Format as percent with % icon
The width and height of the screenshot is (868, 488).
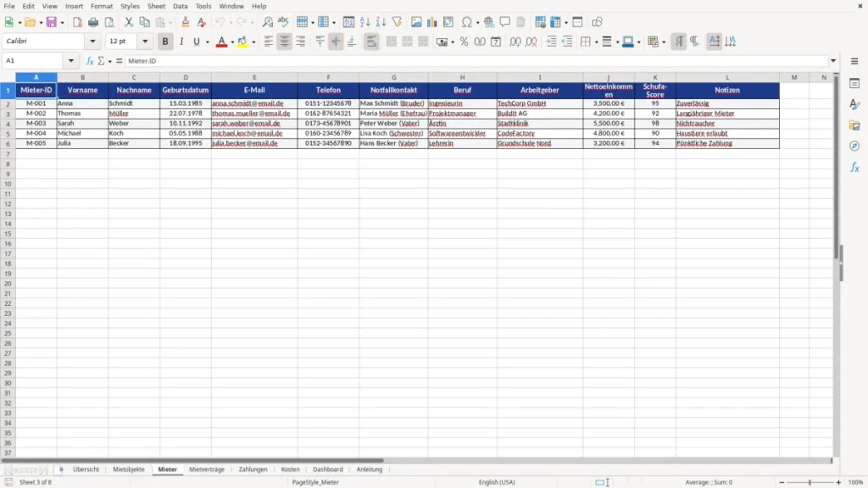click(464, 42)
